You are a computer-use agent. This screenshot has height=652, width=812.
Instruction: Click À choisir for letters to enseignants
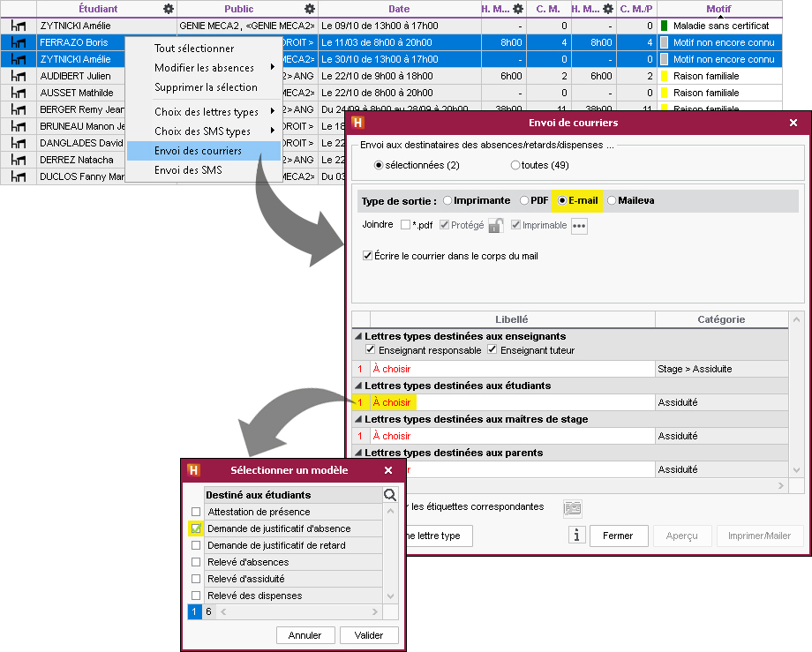click(392, 369)
